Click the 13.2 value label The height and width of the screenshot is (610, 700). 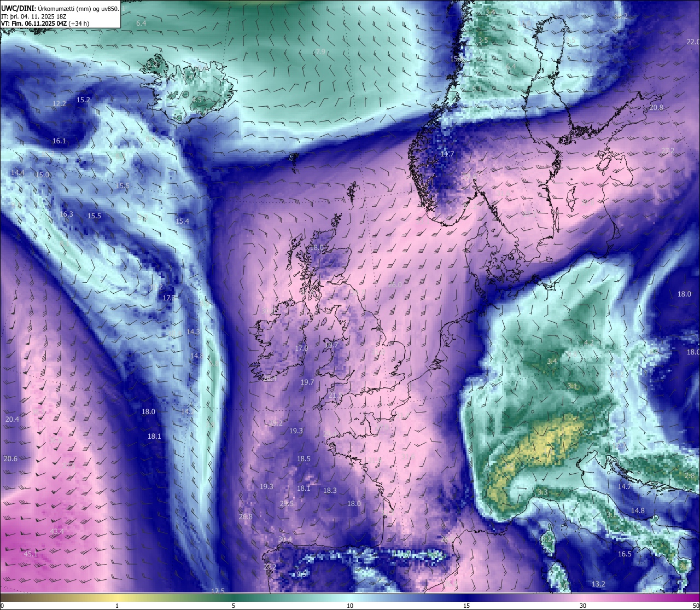pyautogui.click(x=599, y=584)
